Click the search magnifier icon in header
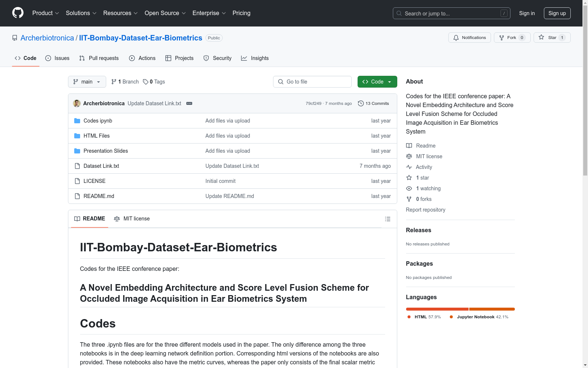The image size is (588, 368). (399, 13)
